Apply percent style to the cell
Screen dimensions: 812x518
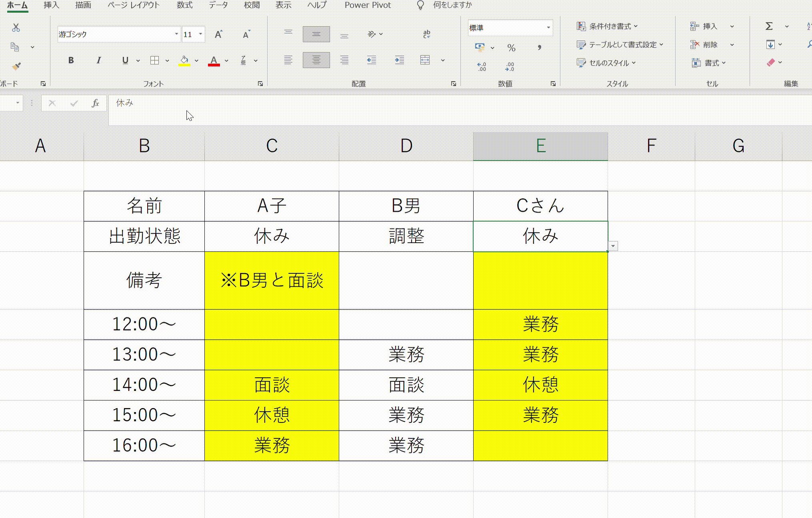tap(511, 48)
